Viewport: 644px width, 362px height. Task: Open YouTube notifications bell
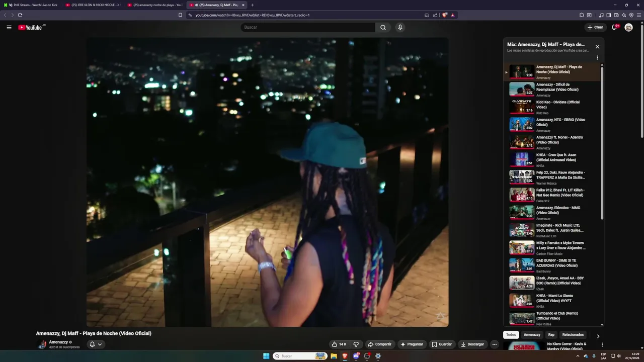(x=614, y=27)
